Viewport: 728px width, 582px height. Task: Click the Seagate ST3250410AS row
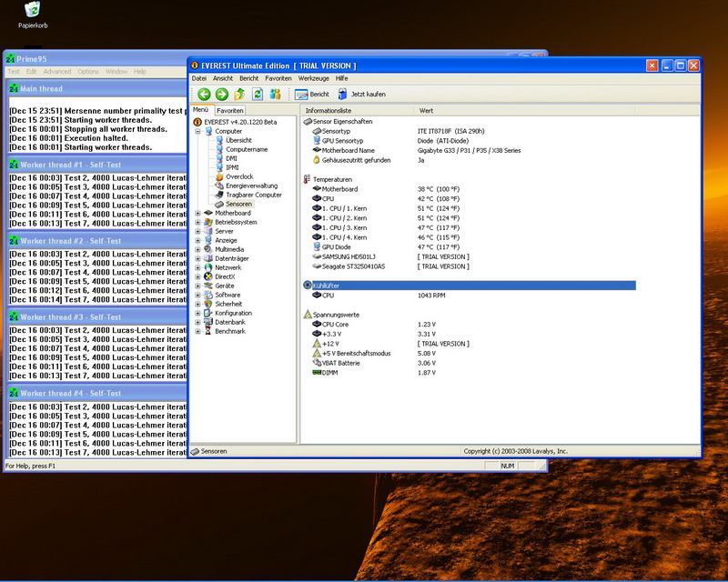coord(469,266)
